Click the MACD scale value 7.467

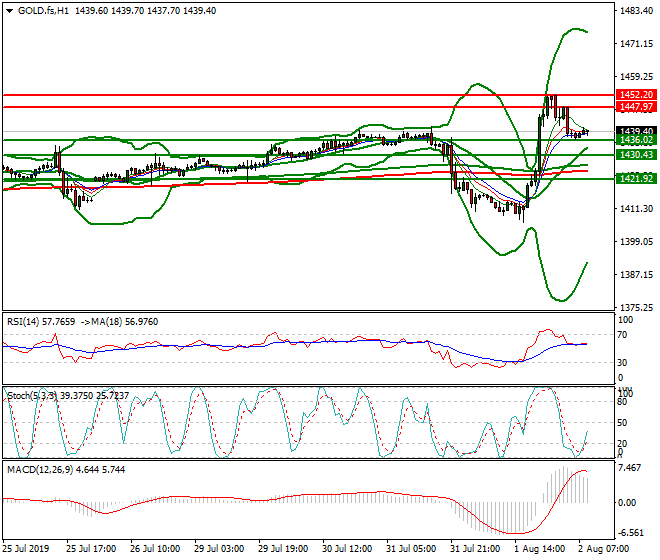[x=631, y=467]
